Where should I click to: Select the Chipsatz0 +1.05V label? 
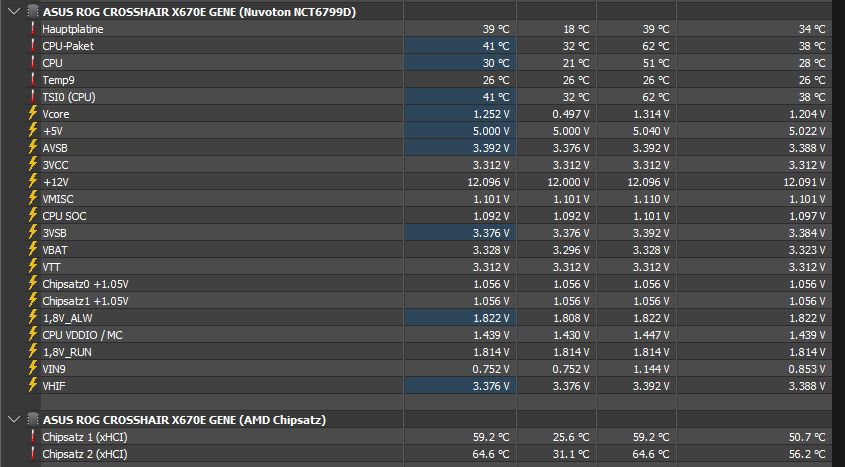[x=86, y=284]
